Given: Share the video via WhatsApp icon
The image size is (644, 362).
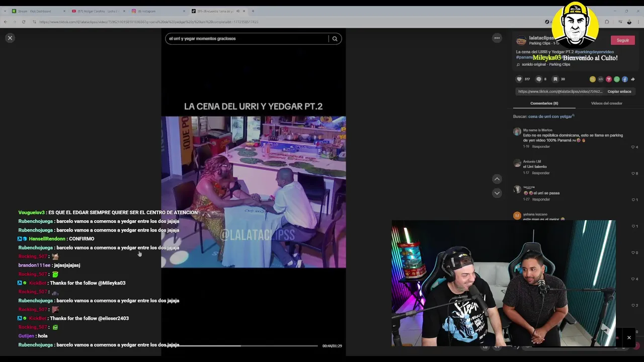Looking at the screenshot, I should (x=617, y=79).
